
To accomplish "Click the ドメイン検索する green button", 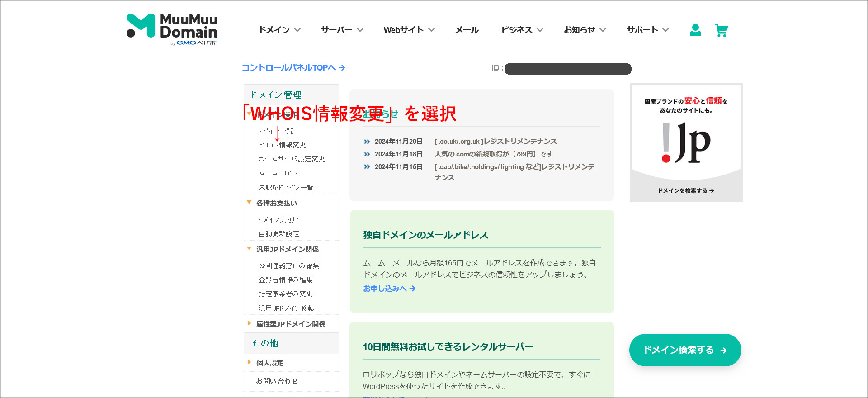I will (685, 350).
